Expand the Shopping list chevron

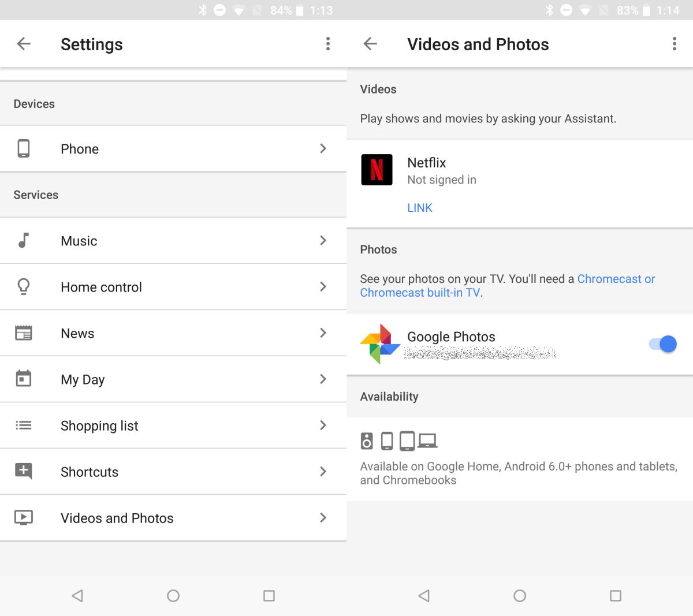[323, 425]
